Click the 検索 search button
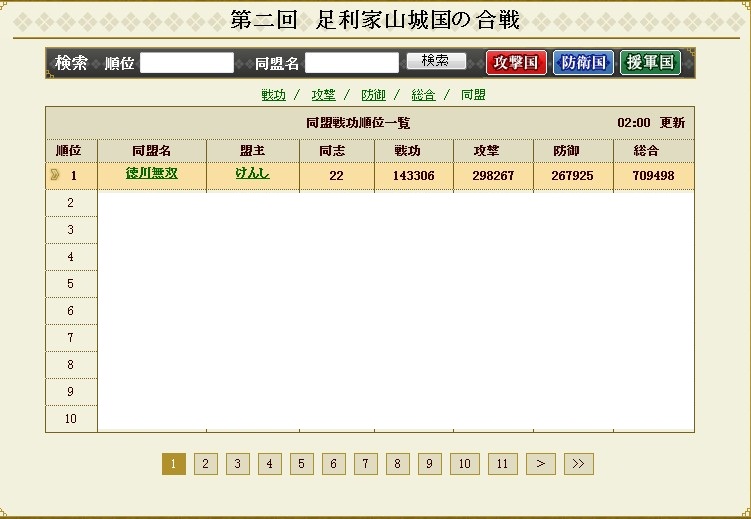This screenshot has width=751, height=519. pos(436,61)
